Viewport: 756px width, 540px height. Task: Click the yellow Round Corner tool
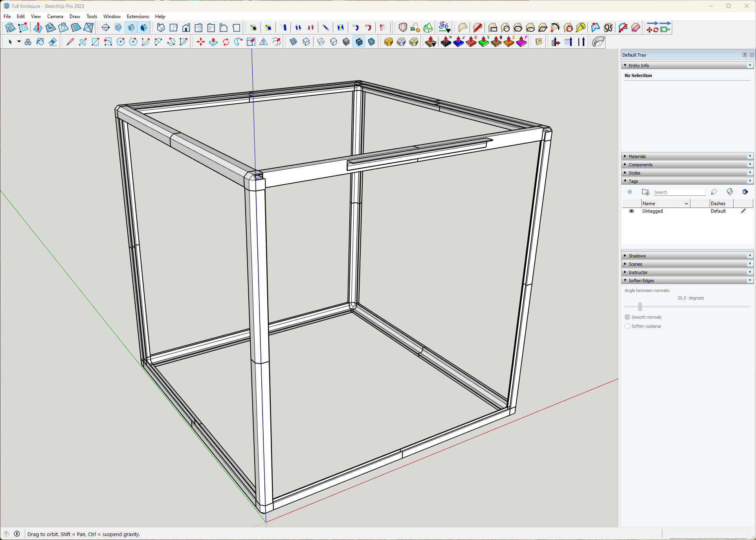tap(388, 42)
